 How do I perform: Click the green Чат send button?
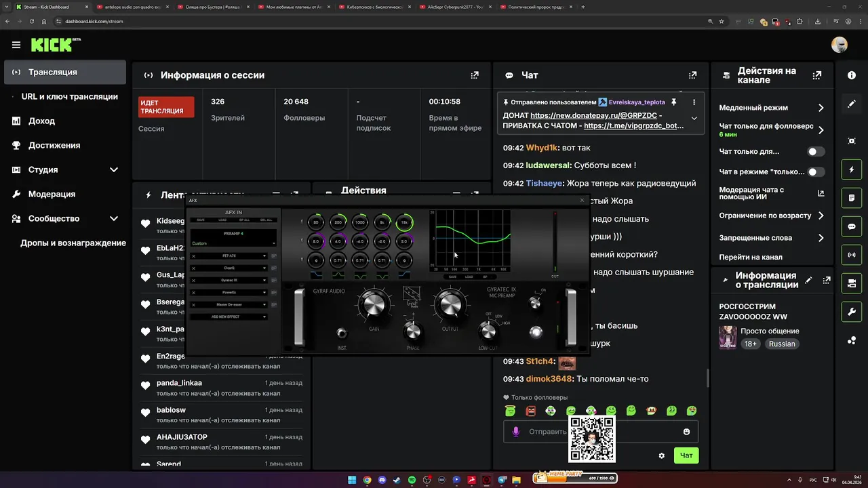pos(686,455)
